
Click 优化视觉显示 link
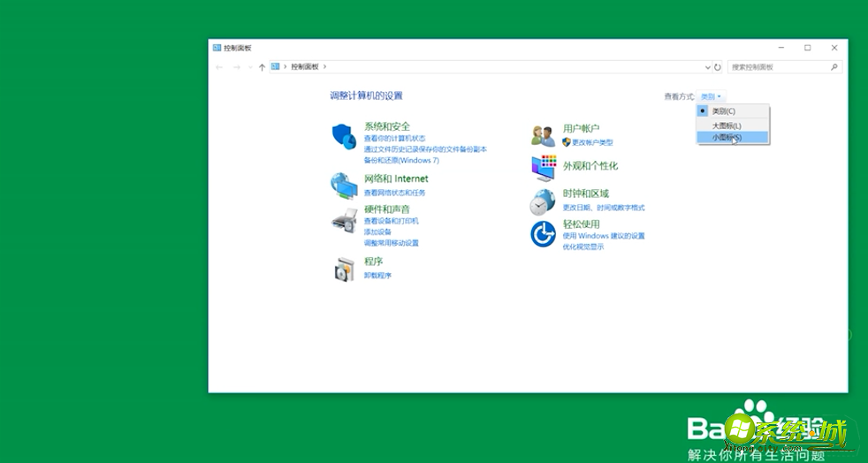tap(583, 247)
